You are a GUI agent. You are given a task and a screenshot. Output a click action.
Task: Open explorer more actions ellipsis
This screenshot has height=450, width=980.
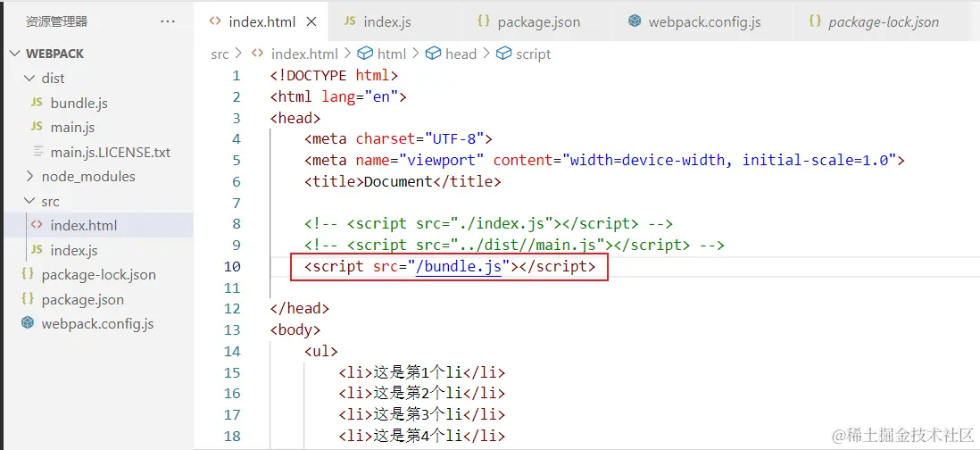tap(168, 21)
